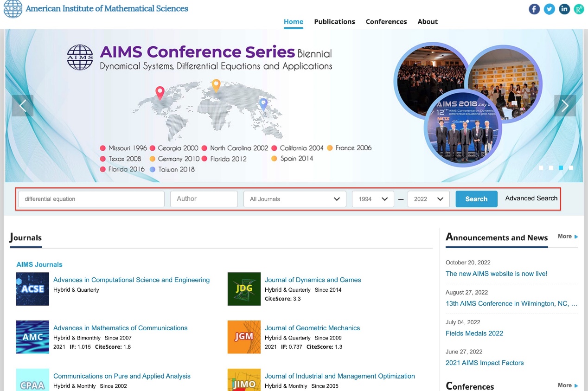Open the Advanced Search link
Viewport: 588px width, 391px height.
531,199
